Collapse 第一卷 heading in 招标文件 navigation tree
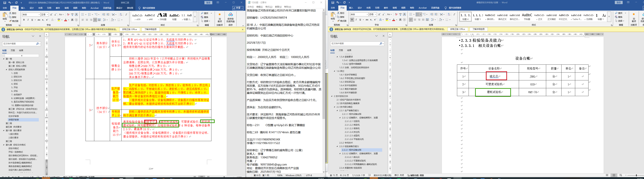This screenshot has height=179, width=644. (x=4, y=59)
